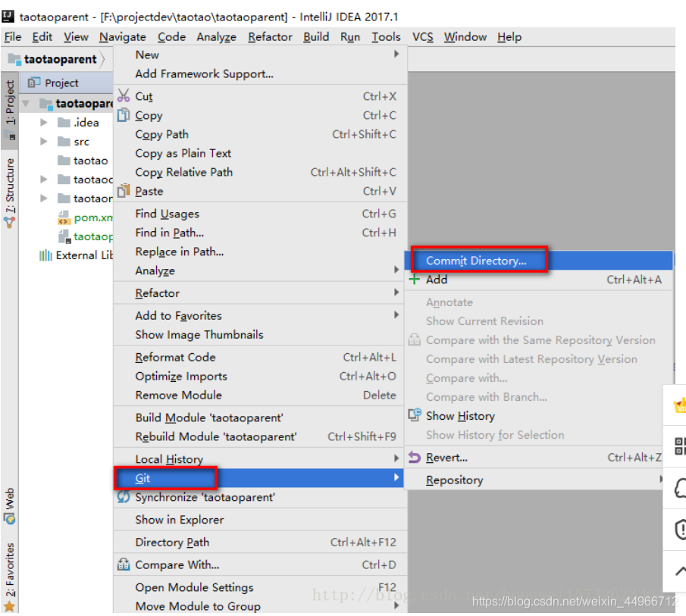Open the Refactor submenu arrow
The height and width of the screenshot is (616, 686).
click(396, 292)
